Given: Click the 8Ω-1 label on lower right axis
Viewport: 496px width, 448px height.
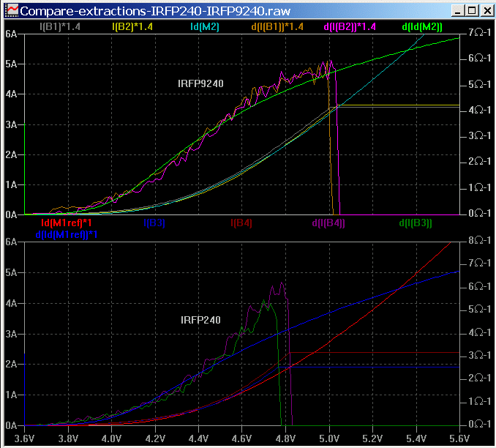Looking at the screenshot, I should [480, 240].
